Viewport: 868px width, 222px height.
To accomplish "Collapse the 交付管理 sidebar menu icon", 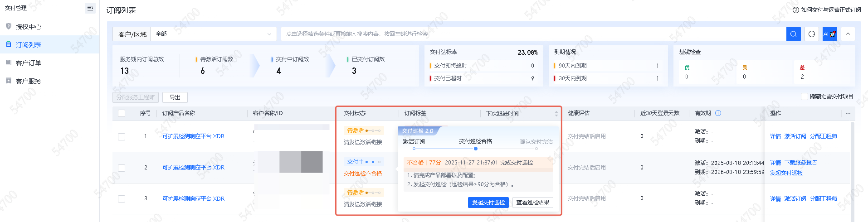I will click(x=90, y=8).
